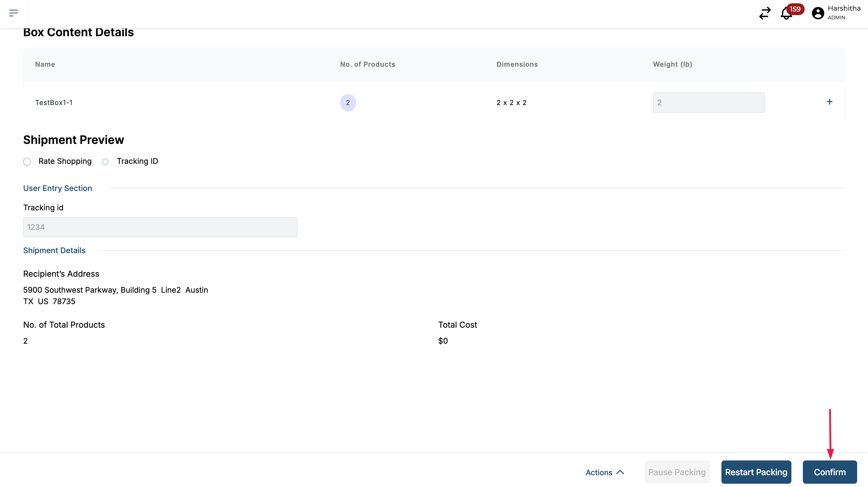Click the Restart Packing button

(756, 472)
